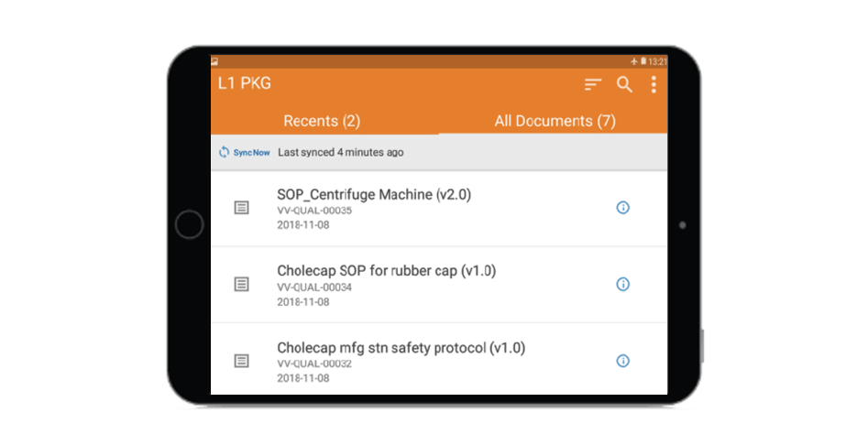Image resolution: width=868 pixels, height=445 pixels.
Task: Open Cholecap mfg stn safety protocol (v1.0)
Action: point(401,348)
